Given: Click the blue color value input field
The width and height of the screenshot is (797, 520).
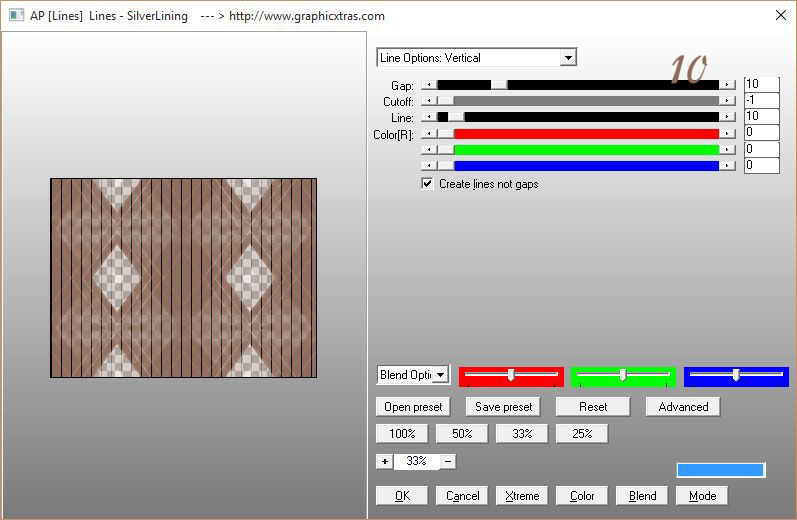Looking at the screenshot, I should tap(761, 166).
